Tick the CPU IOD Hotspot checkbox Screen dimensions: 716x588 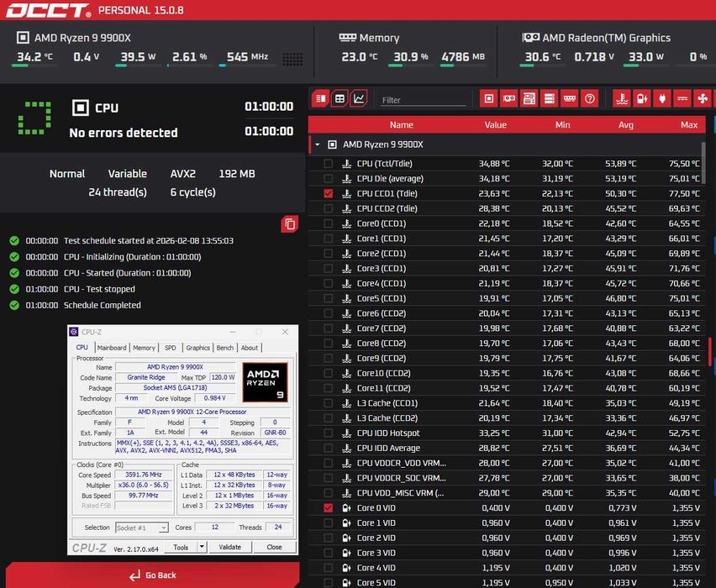click(328, 433)
